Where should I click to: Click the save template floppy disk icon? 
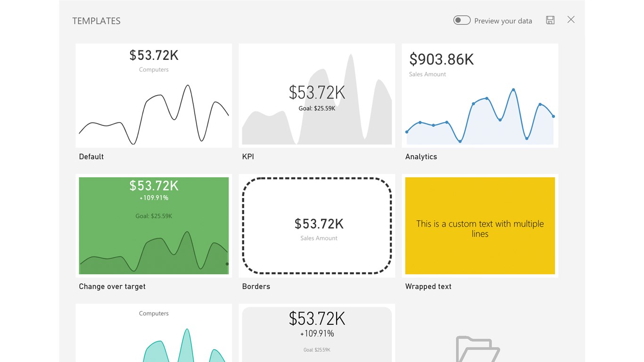point(550,20)
